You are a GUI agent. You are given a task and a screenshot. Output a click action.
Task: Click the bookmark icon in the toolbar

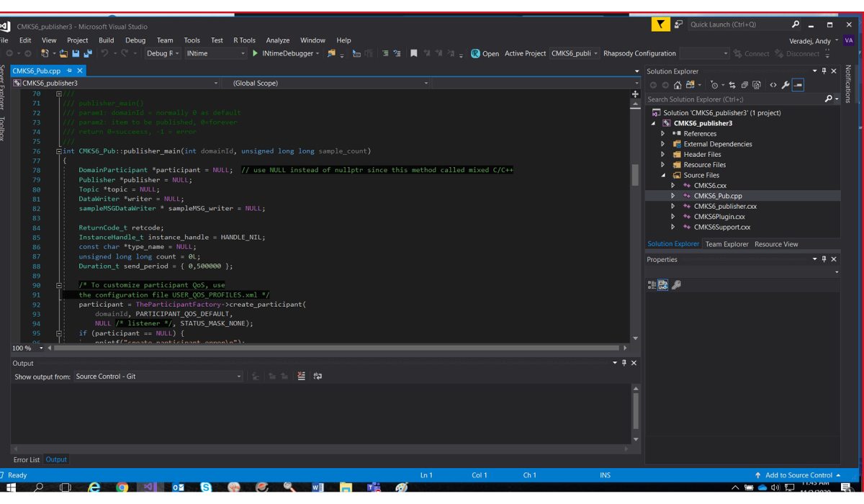click(413, 54)
